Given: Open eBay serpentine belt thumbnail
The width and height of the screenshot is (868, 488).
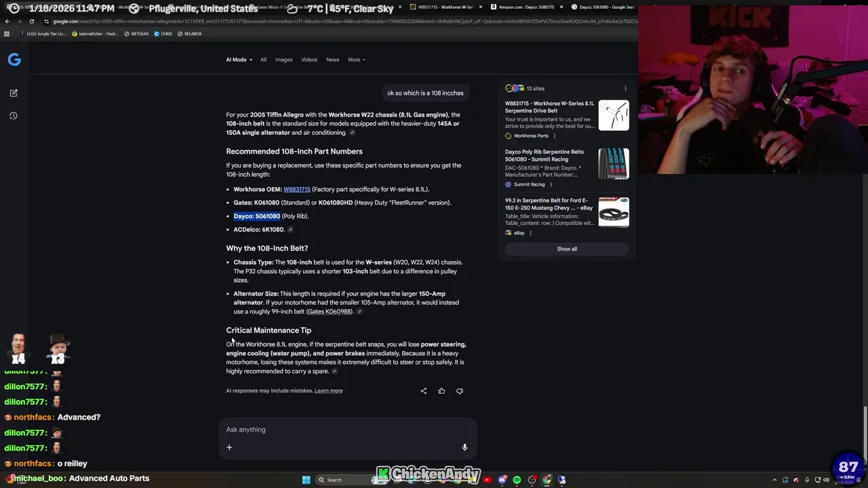Looking at the screenshot, I should 614,212.
